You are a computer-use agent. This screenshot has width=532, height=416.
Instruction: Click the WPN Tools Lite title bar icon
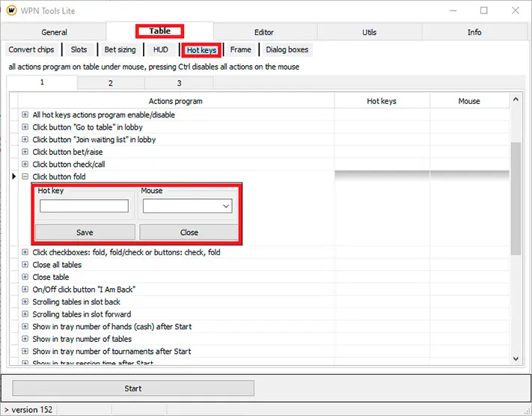(x=12, y=10)
